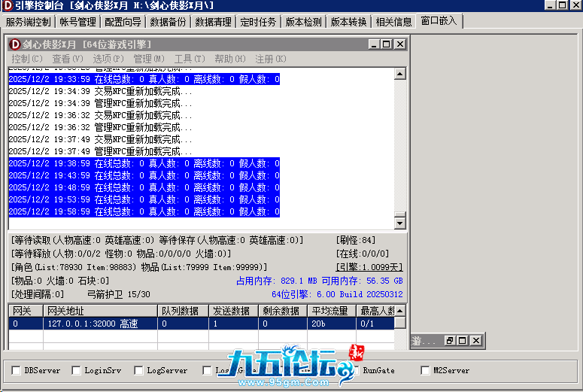583x392 pixels.
Task: Click the 发送数据 column header
Action: (234, 311)
